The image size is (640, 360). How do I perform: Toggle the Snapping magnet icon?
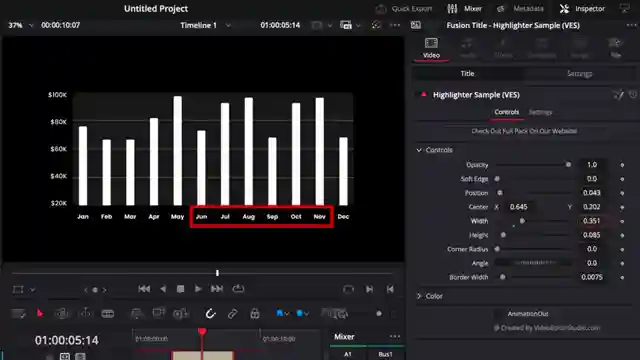click(x=210, y=313)
